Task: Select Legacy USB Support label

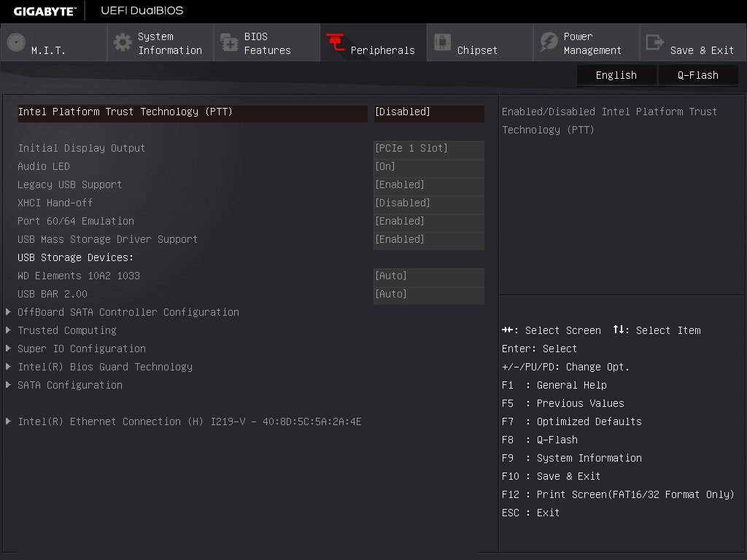Action: [x=69, y=184]
